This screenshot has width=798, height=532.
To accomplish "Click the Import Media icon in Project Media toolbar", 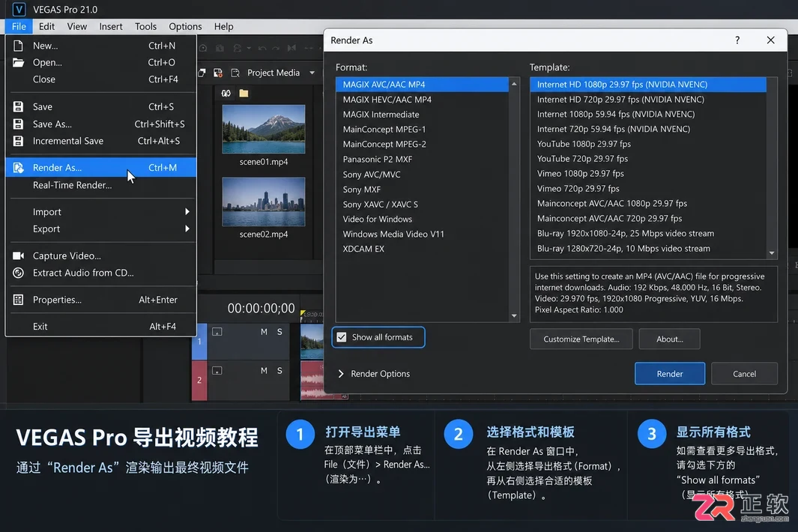I will (x=202, y=73).
